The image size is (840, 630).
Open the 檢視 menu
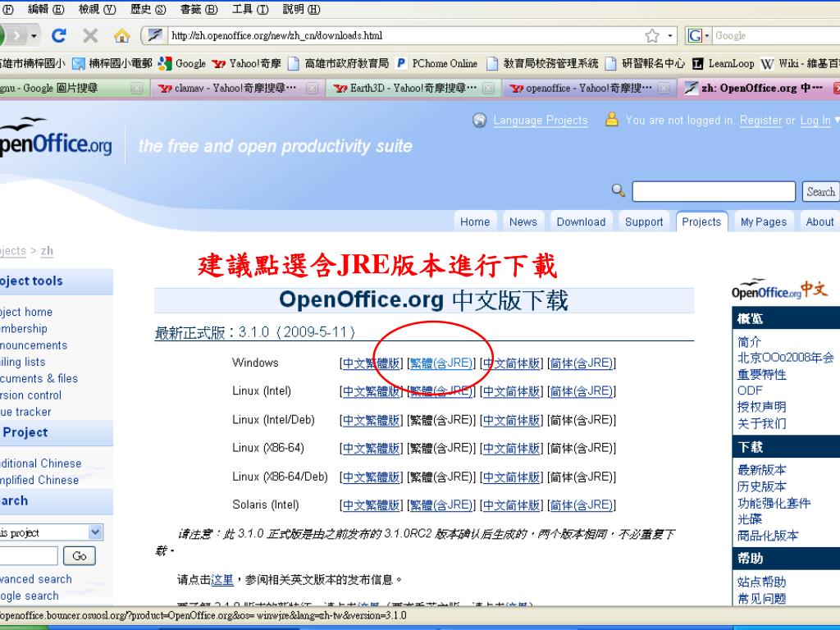tap(97, 9)
